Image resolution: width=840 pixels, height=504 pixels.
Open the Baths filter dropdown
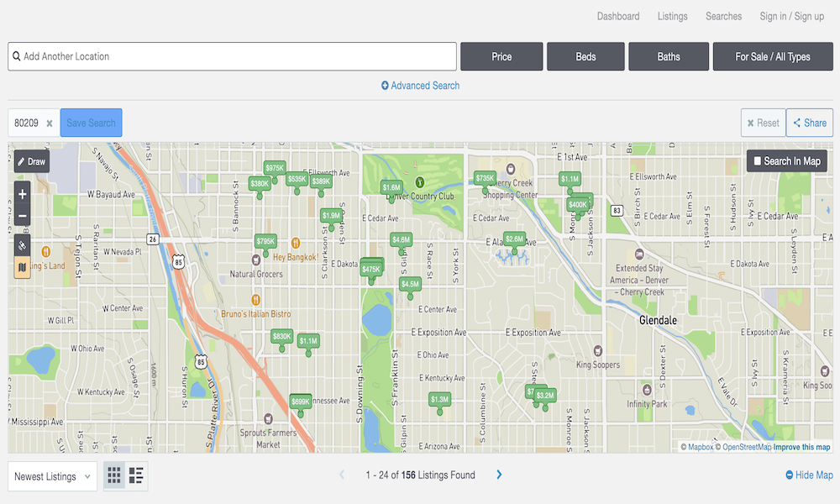pyautogui.click(x=669, y=56)
